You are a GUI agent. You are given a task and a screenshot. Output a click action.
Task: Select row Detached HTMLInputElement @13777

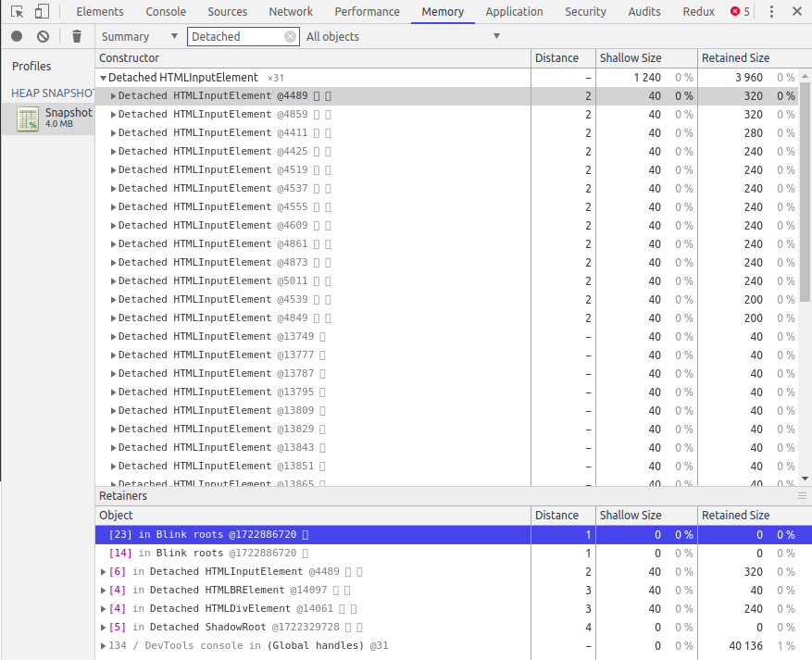(x=448, y=355)
